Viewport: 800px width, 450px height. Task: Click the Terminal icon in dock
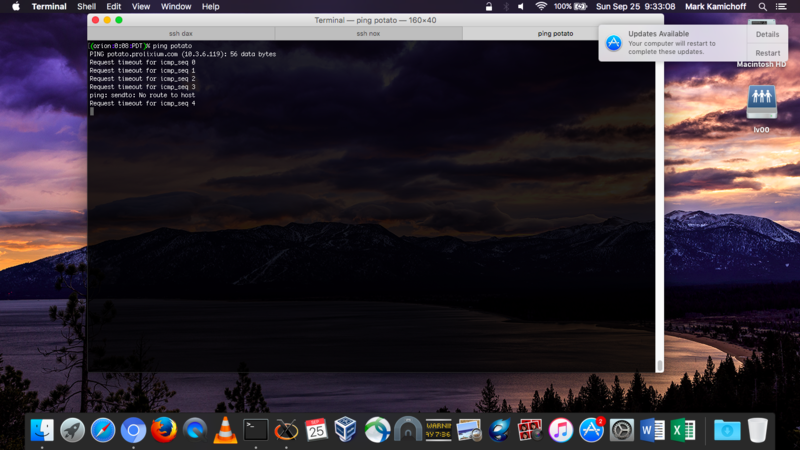[x=256, y=430]
